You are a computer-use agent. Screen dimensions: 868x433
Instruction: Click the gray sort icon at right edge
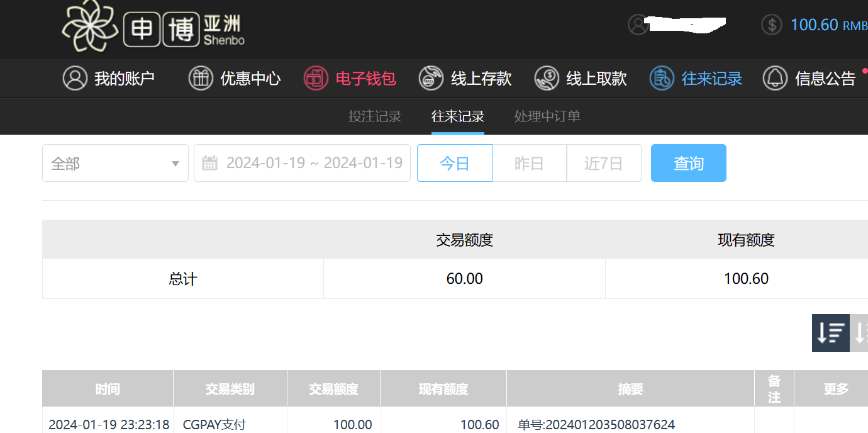click(x=859, y=333)
